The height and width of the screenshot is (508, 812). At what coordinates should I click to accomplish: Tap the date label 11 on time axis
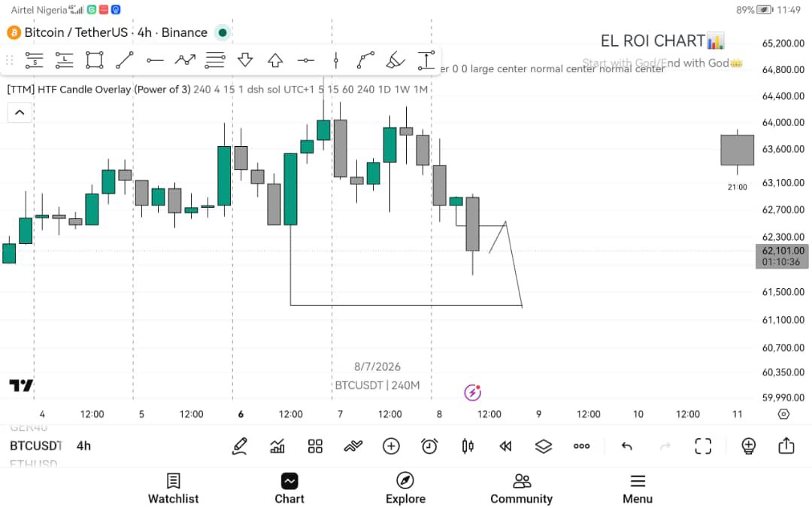(x=737, y=414)
